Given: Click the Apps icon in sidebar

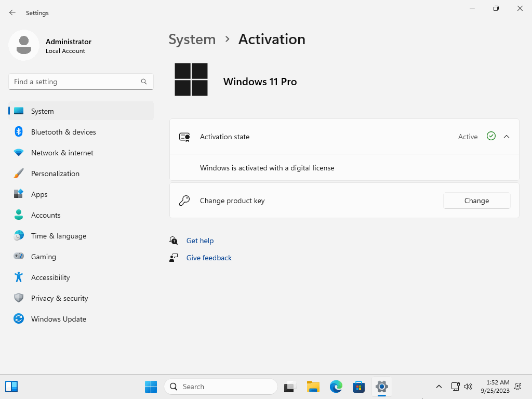Looking at the screenshot, I should click(x=19, y=194).
